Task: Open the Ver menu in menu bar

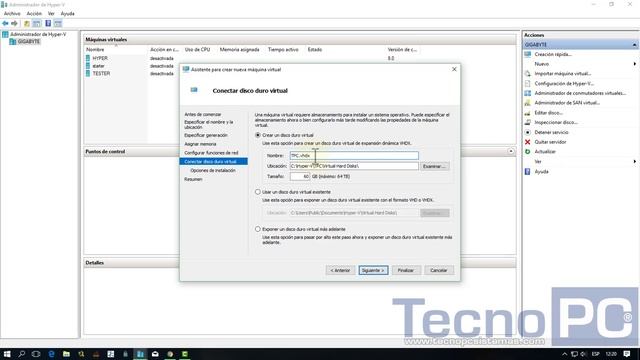Action: [51, 13]
